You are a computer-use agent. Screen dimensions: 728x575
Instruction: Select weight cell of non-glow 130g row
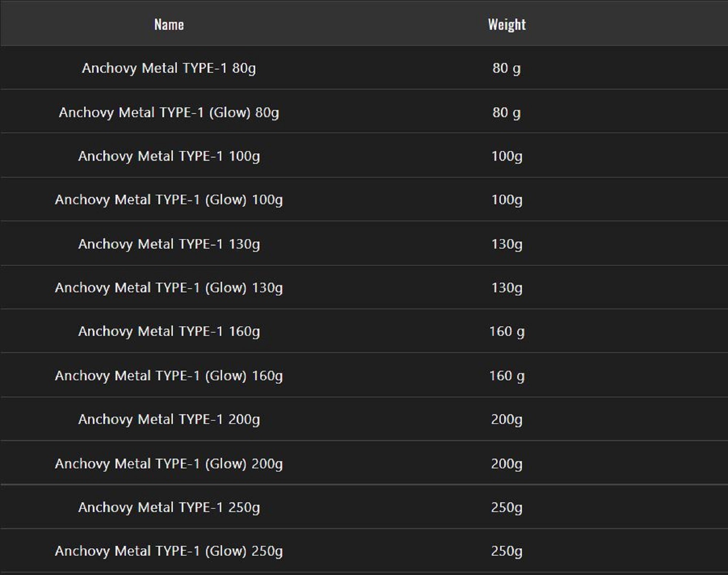507,244
